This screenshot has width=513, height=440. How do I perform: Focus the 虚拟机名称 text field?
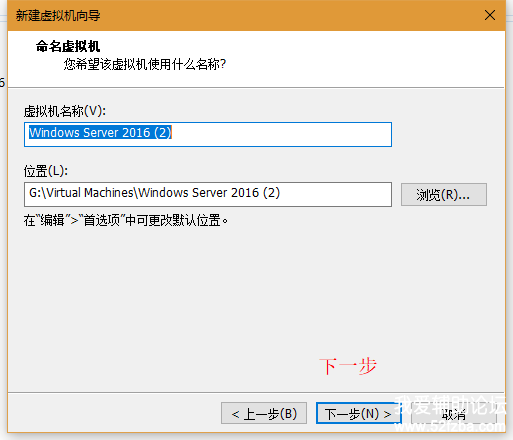click(x=208, y=134)
